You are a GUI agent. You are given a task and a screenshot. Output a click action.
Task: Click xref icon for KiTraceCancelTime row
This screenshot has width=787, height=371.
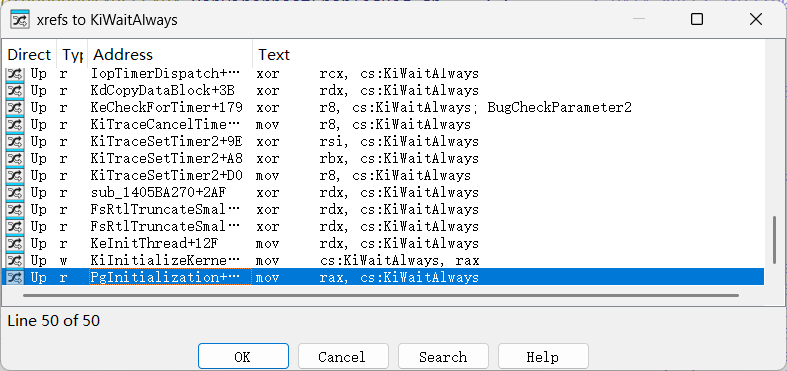point(15,125)
